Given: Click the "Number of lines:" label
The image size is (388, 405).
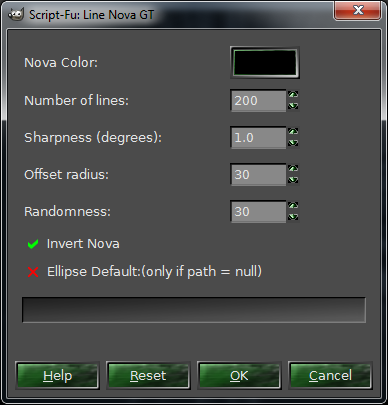Looking at the screenshot, I should coord(76,100).
